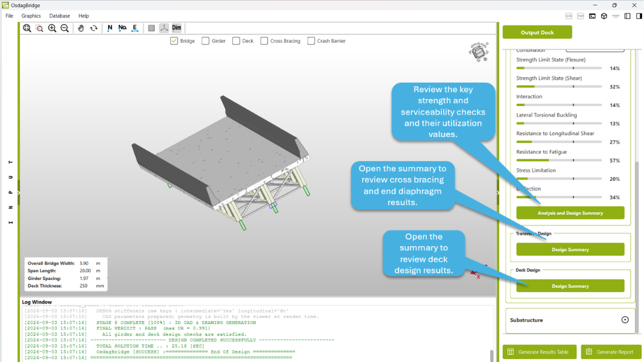Click the zoom out magnifier

point(65,28)
